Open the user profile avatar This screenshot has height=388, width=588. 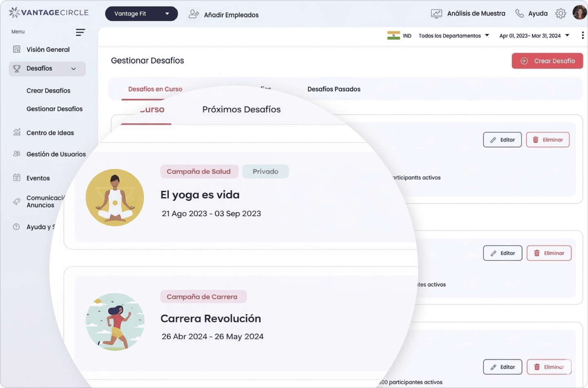click(x=579, y=13)
